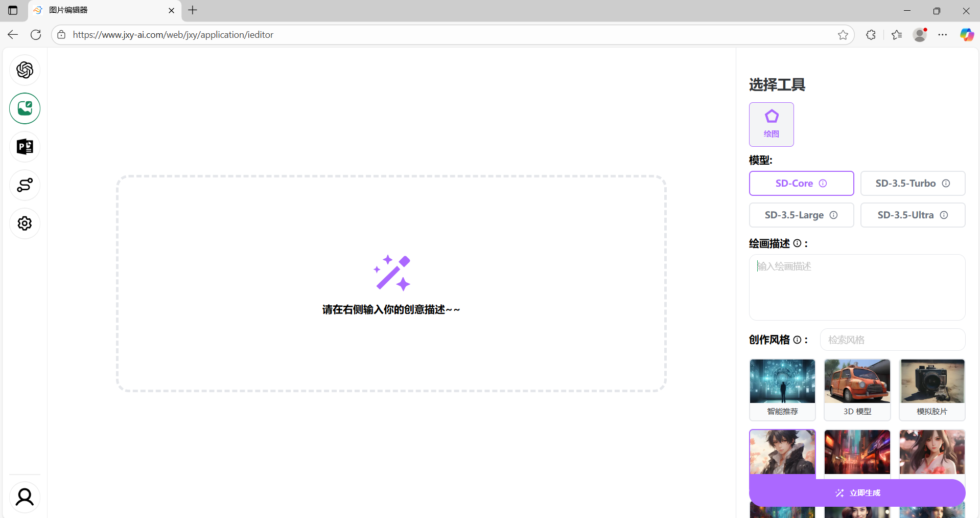Close the 图片编辑器 tab
The width and height of the screenshot is (980, 518).
coord(172,10)
